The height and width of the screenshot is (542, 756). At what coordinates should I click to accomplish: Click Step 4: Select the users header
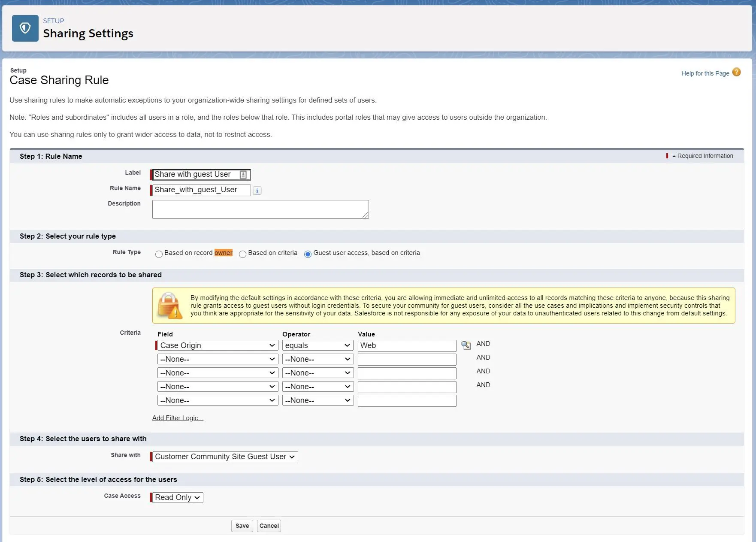click(x=83, y=439)
